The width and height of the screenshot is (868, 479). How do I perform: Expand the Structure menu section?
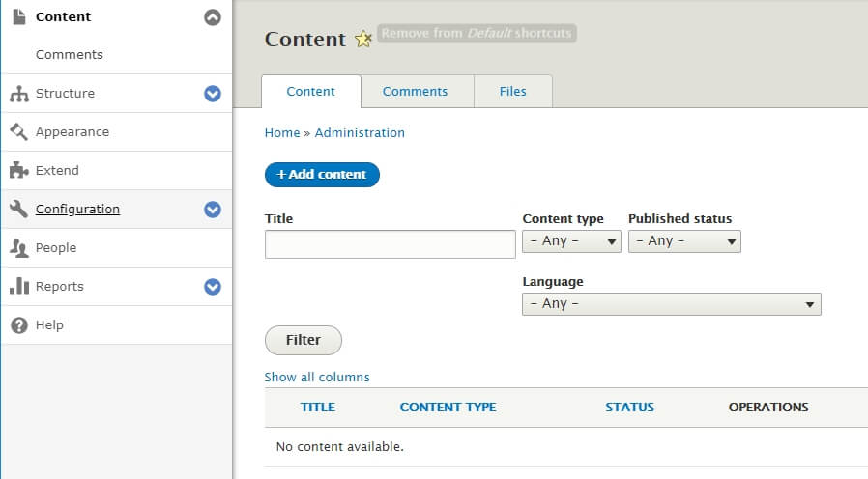pos(213,94)
